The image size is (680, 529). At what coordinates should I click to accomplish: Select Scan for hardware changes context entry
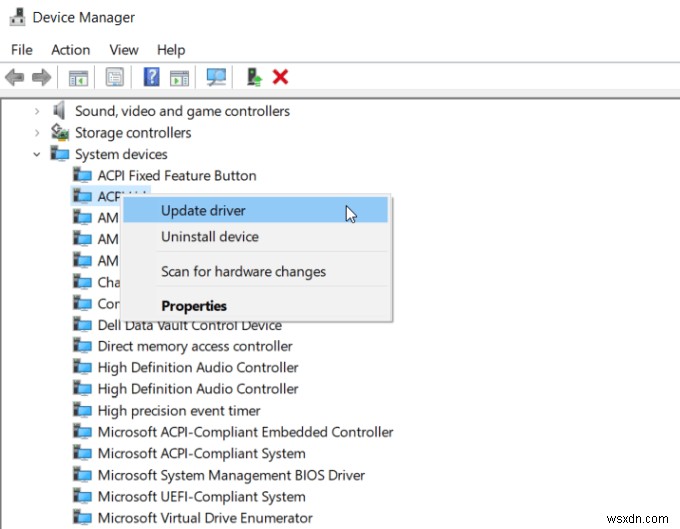pos(255,271)
